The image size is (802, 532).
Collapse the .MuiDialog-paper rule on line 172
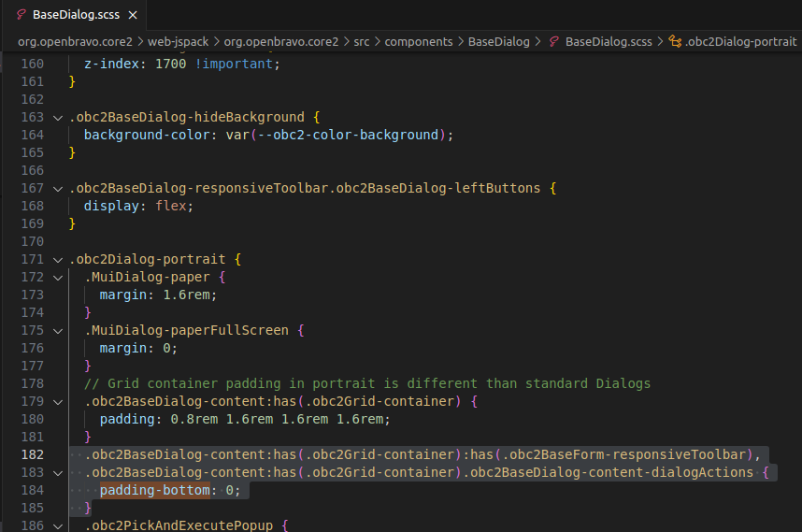[x=58, y=278]
